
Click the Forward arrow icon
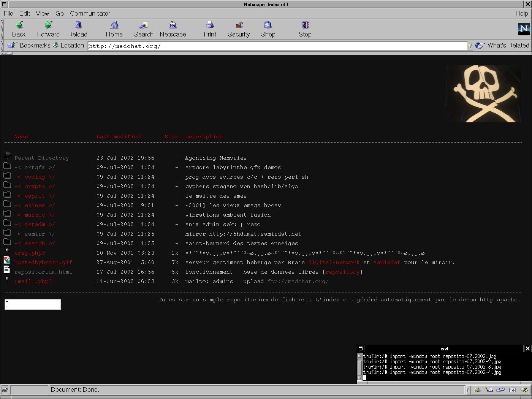(x=48, y=25)
